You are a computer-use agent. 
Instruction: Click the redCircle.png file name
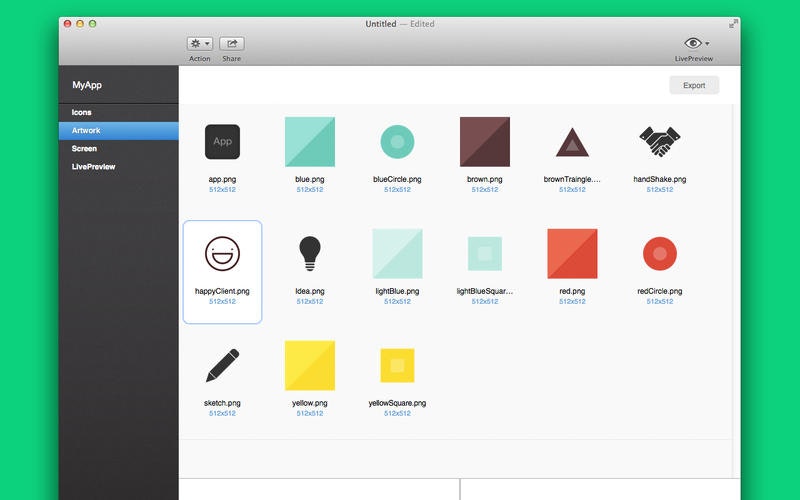click(x=660, y=291)
